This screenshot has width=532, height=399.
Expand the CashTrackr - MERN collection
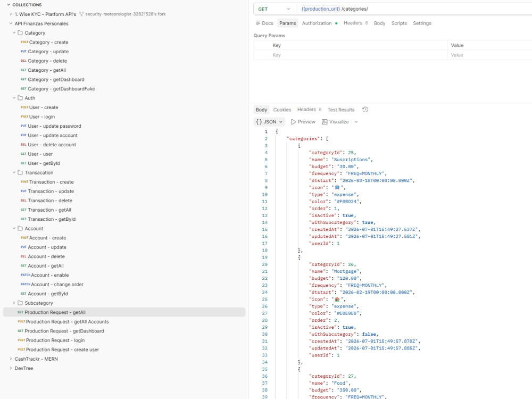pyautogui.click(x=11, y=359)
